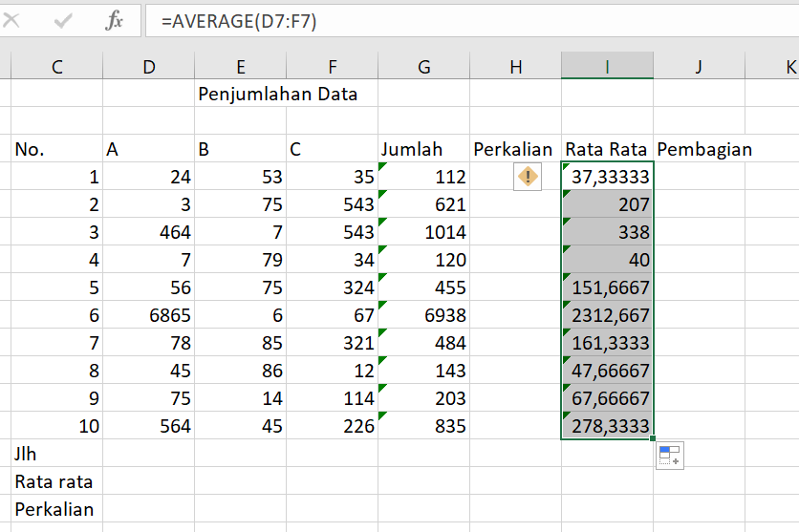Image resolution: width=799 pixels, height=532 pixels.
Task: Click the Enter checkmark icon in formula bar
Action: (64, 20)
